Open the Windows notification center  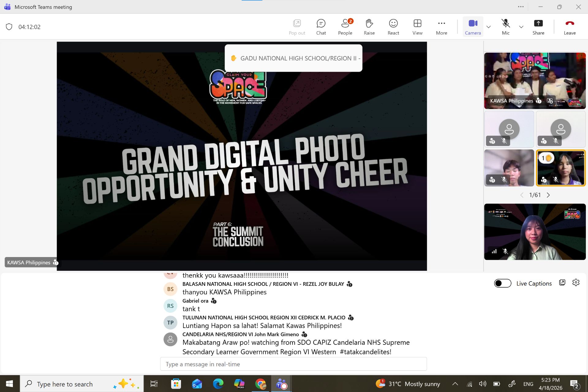tap(574, 384)
